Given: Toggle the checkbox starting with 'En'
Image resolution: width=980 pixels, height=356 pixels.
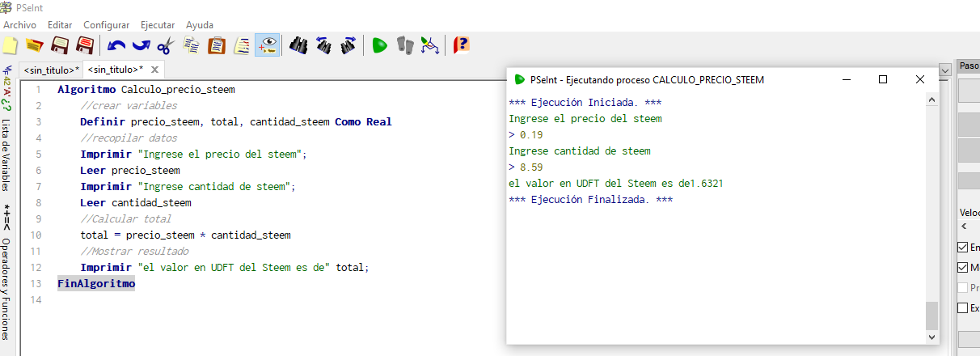Looking at the screenshot, I should coord(962,247).
